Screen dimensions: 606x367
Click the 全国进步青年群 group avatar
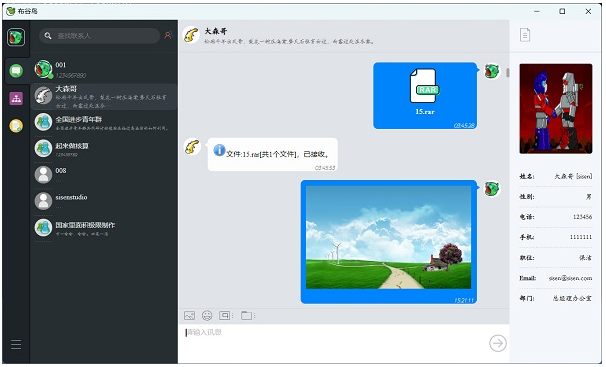coord(43,122)
